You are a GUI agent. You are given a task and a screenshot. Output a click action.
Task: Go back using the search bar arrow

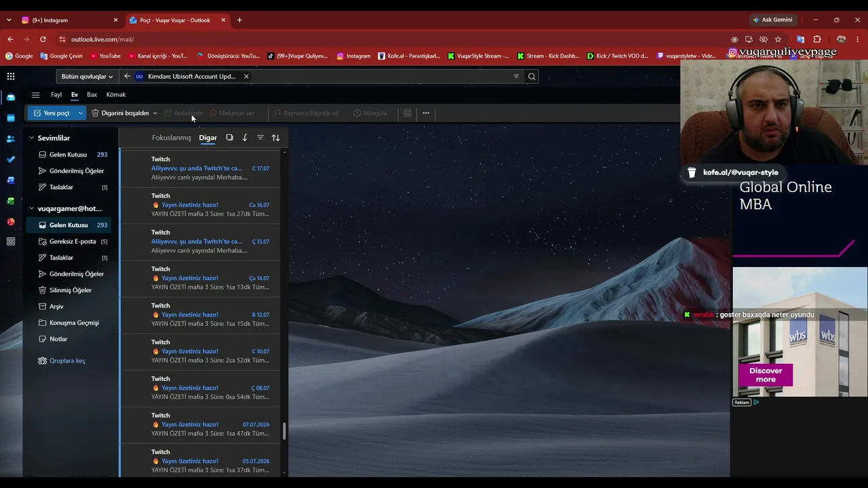click(127, 77)
